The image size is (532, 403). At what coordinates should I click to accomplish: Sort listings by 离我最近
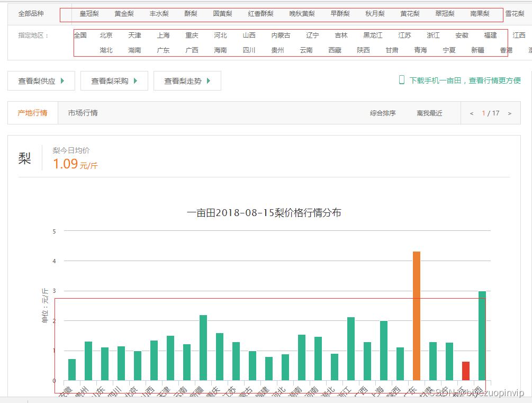(429, 113)
